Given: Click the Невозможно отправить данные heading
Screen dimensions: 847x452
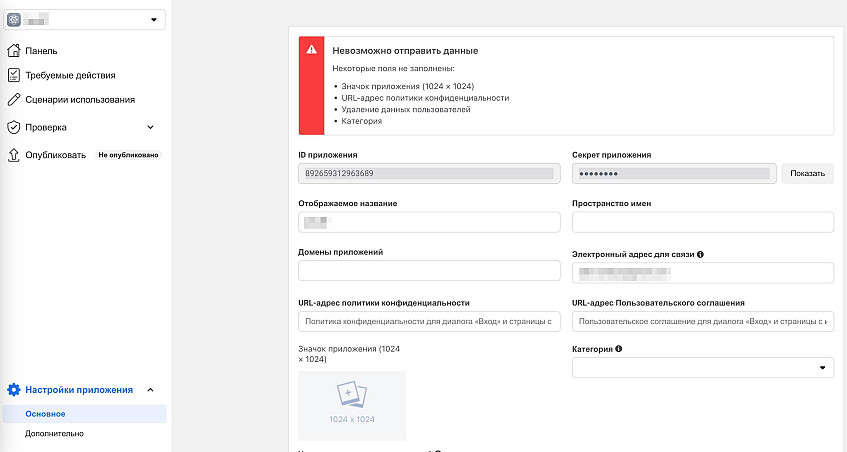Looking at the screenshot, I should (x=405, y=51).
